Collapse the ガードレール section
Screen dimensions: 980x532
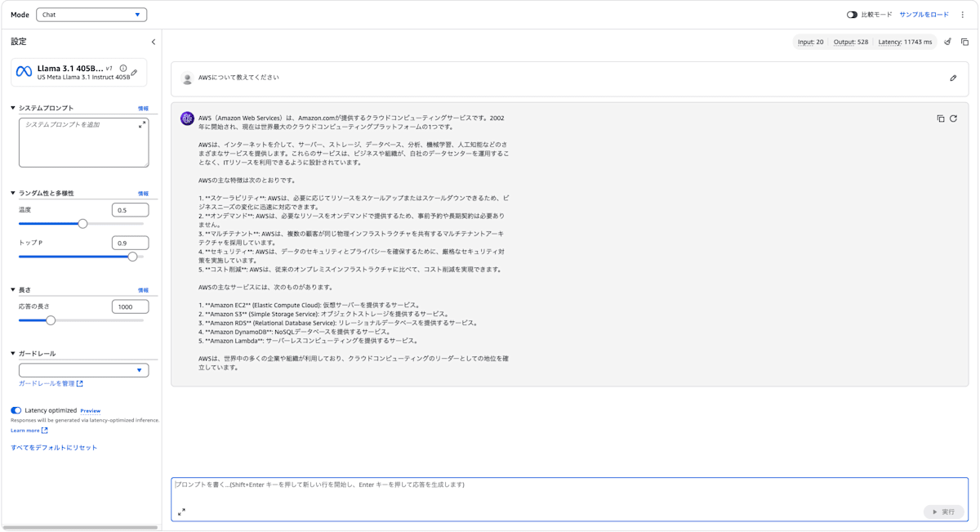tap(13, 354)
